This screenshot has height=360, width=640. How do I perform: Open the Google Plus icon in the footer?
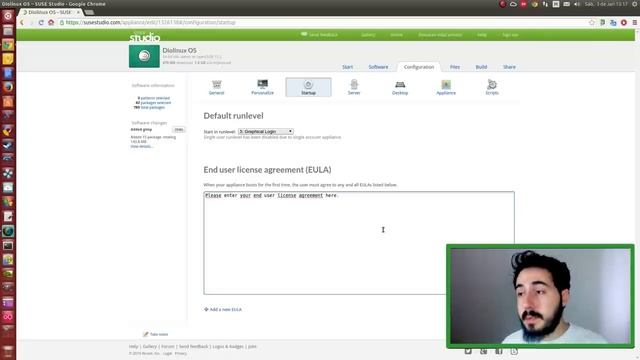[483, 351]
